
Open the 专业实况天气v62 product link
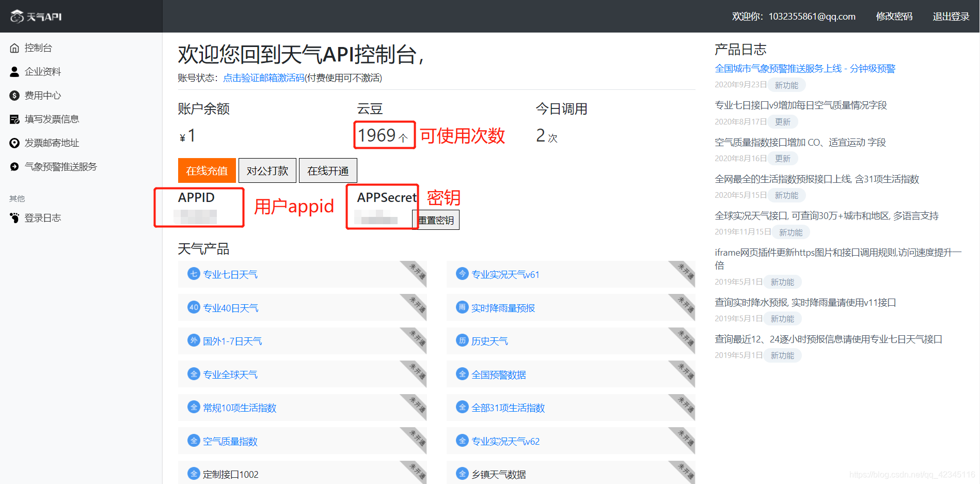(x=505, y=442)
